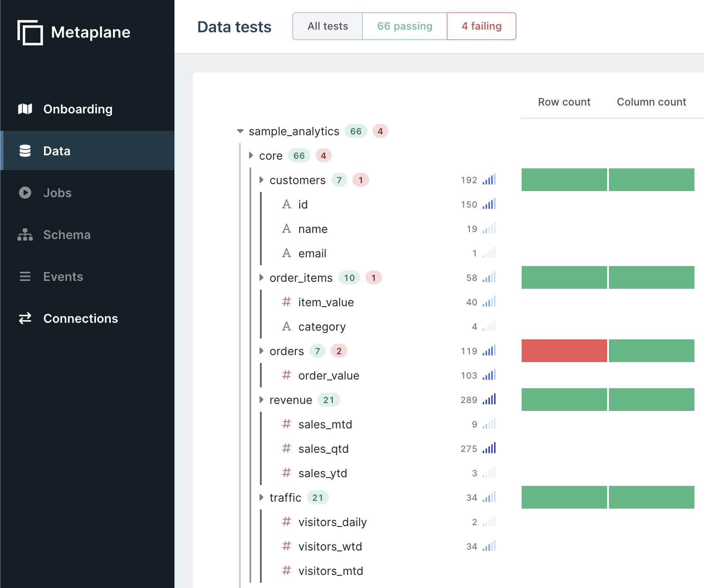Expand the traffic table arrow
704x588 pixels.
point(261,497)
